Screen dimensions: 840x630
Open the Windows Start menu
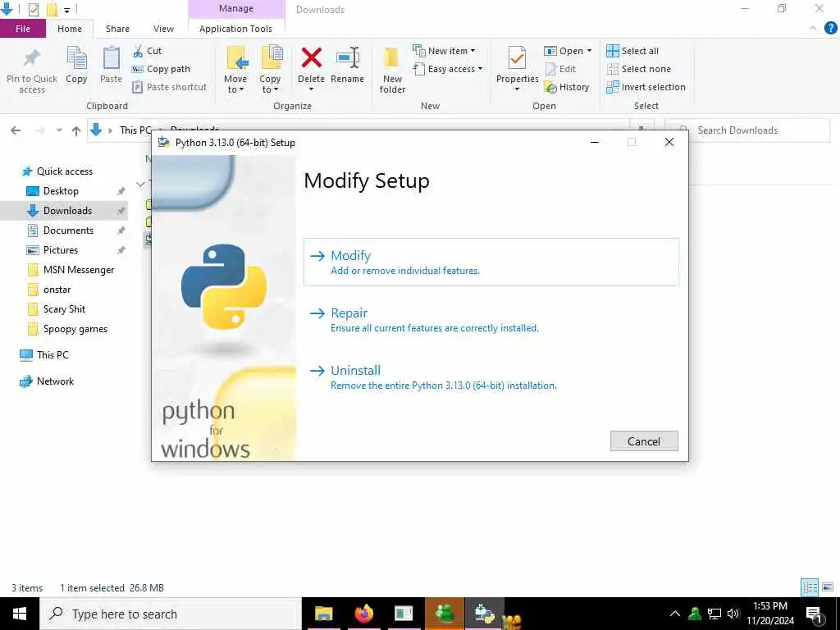(20, 614)
